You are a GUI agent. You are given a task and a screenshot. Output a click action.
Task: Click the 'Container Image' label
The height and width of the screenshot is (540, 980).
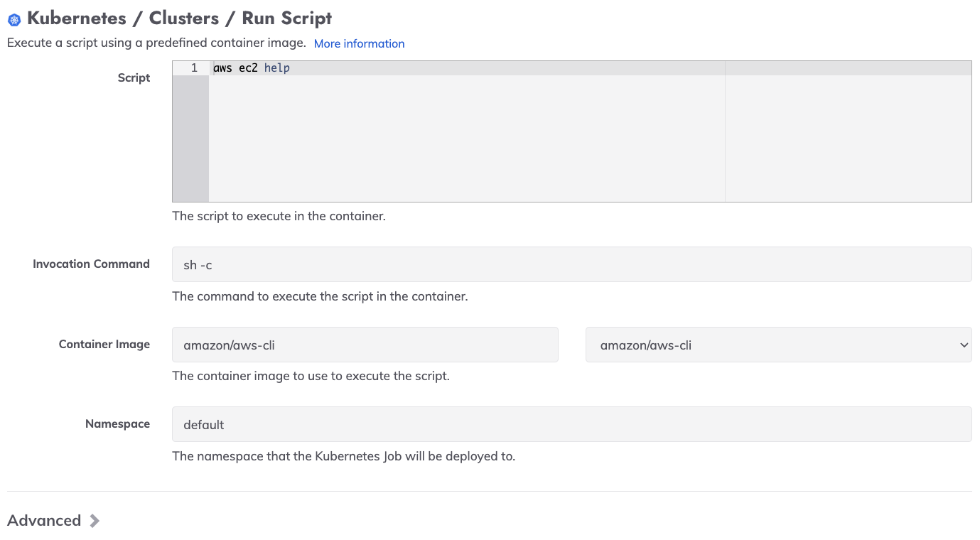tap(104, 345)
